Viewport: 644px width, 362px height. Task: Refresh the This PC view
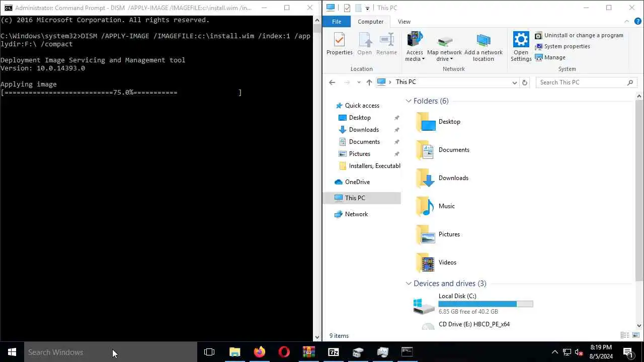pos(525,82)
